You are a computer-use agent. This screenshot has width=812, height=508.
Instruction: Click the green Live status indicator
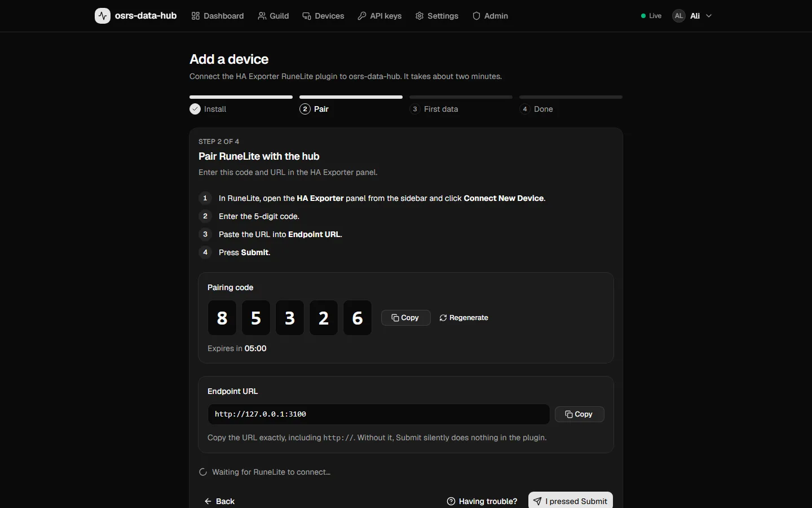click(x=651, y=16)
